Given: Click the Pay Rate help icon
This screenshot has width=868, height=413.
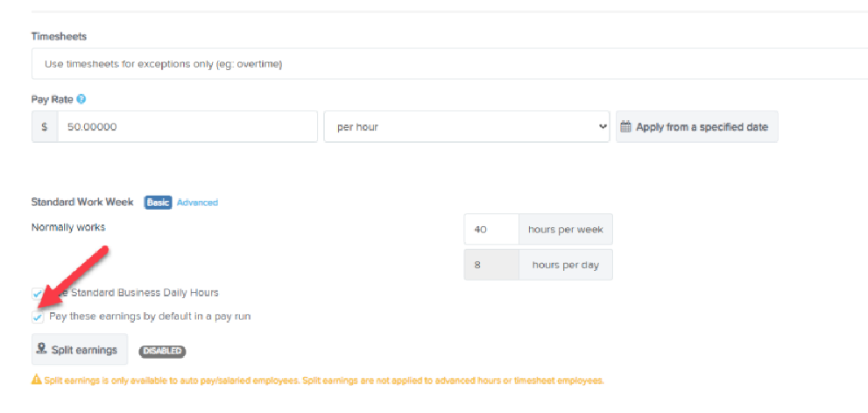Looking at the screenshot, I should 81,100.
